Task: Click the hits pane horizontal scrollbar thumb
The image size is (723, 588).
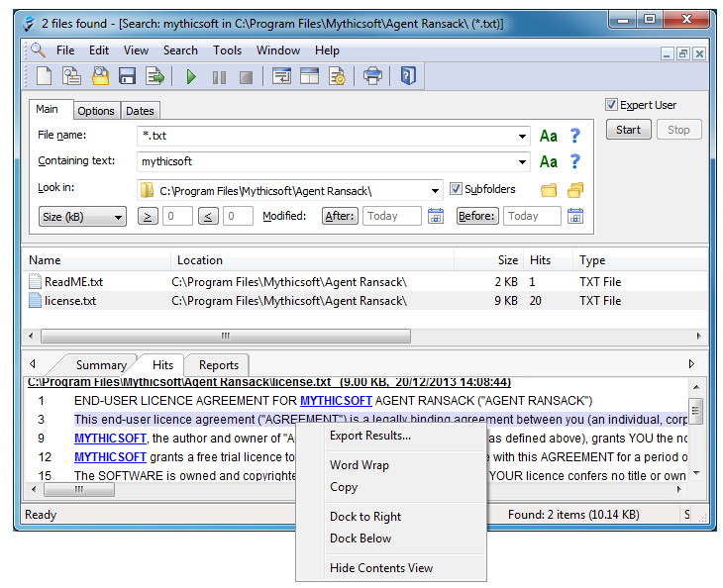Action: [x=79, y=489]
